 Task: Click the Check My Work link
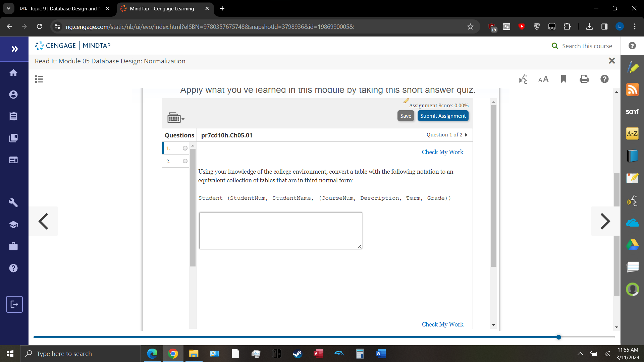442,152
